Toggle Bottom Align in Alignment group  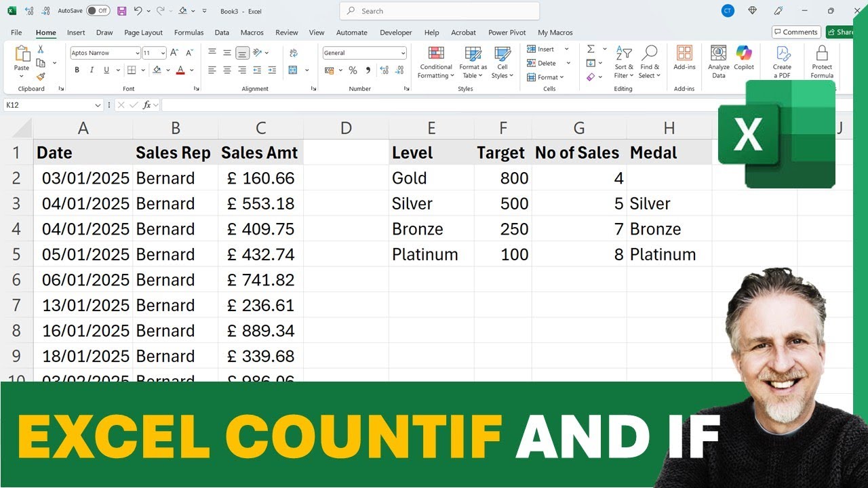242,53
